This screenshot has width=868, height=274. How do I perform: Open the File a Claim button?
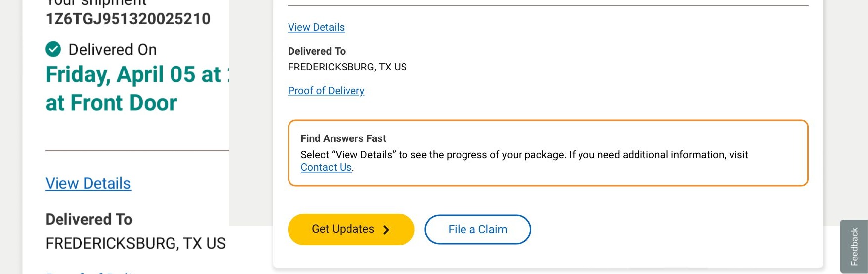[477, 229]
